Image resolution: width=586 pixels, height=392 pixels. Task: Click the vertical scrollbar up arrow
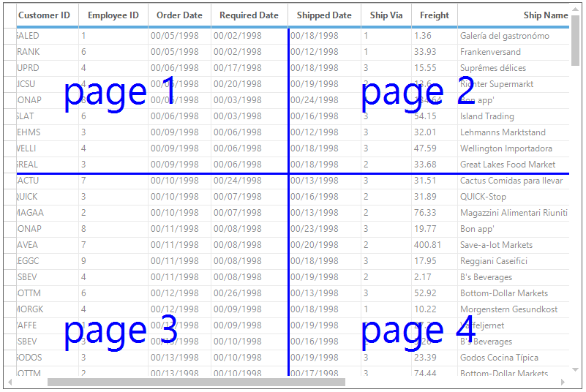(x=575, y=10)
